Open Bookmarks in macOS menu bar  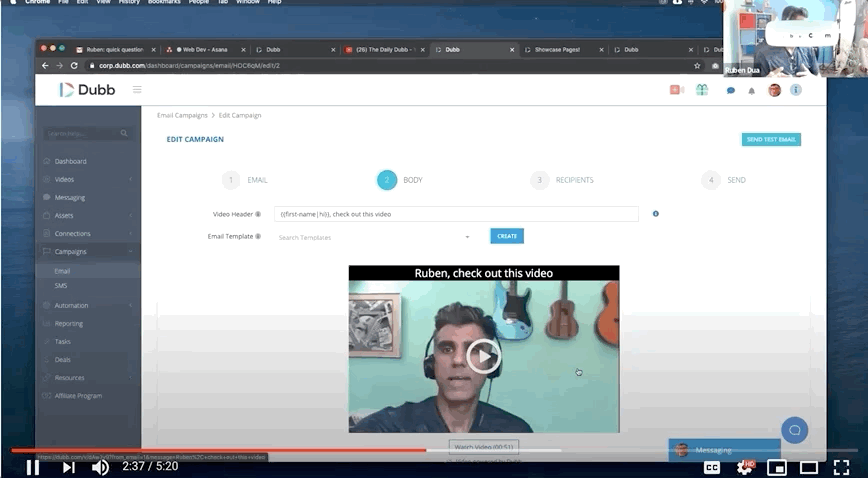(164, 2)
